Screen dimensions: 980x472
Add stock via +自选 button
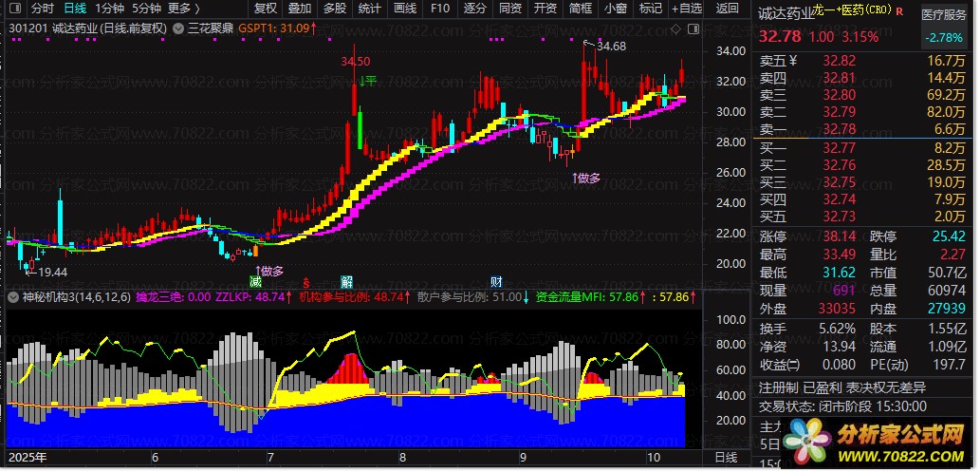pos(687,9)
